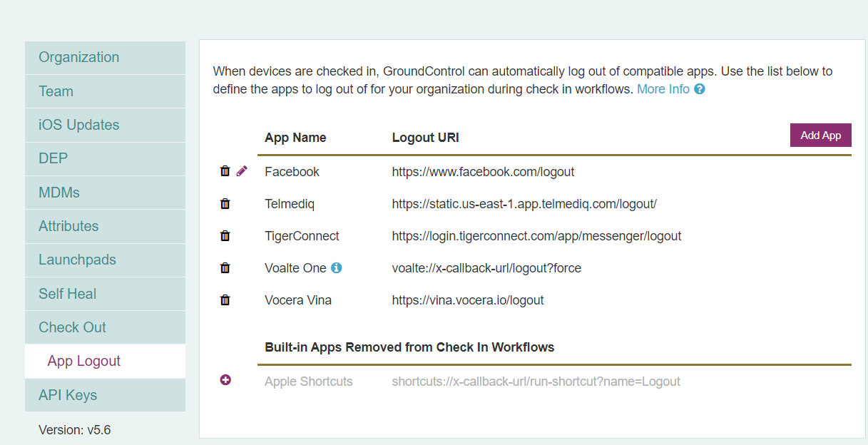868x445 pixels.
Task: Click the voalte://x-callback-url logout URI
Action: click(487, 268)
